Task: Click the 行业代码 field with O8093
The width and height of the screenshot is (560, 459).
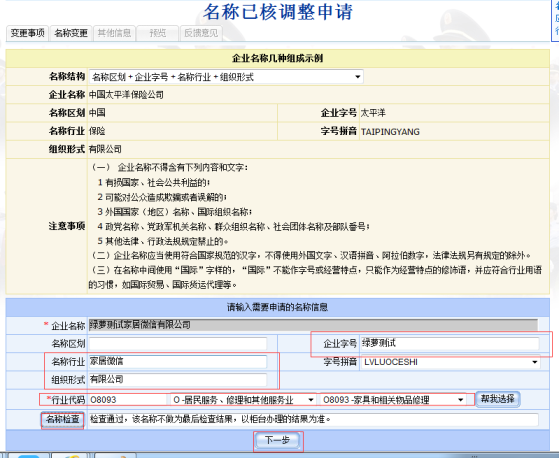Action: click(129, 400)
